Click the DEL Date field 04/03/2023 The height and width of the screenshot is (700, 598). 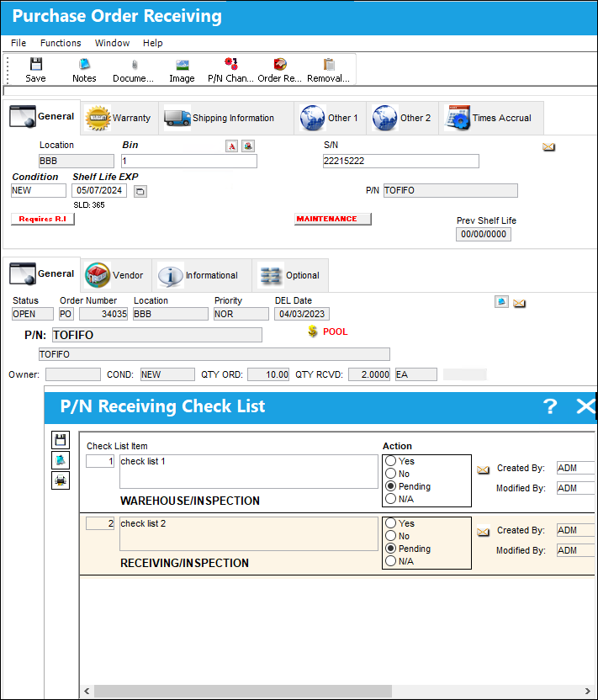coord(302,314)
